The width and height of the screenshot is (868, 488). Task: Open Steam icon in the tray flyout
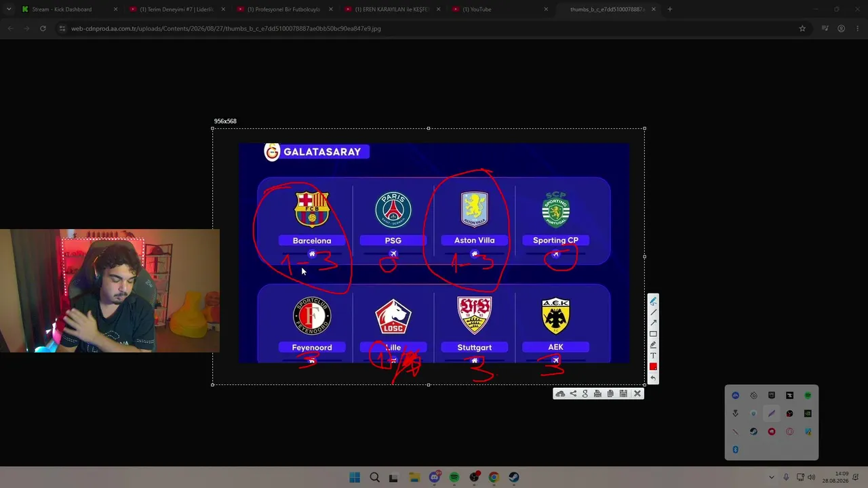pos(753,432)
